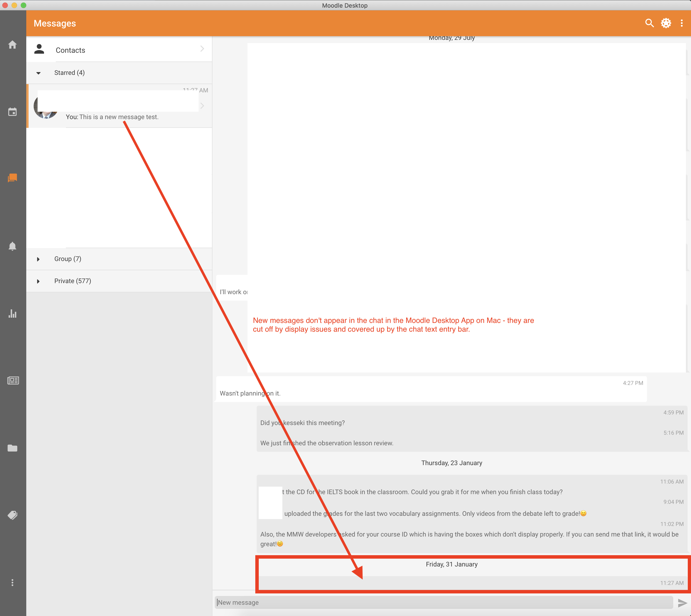Click the 11:06 AM message timestamp
Screen dimensions: 691x616
672,481
